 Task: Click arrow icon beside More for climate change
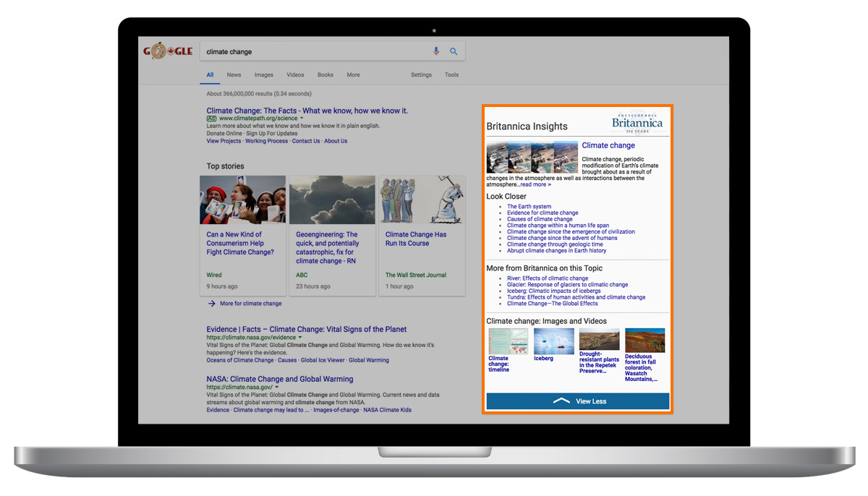click(x=211, y=304)
